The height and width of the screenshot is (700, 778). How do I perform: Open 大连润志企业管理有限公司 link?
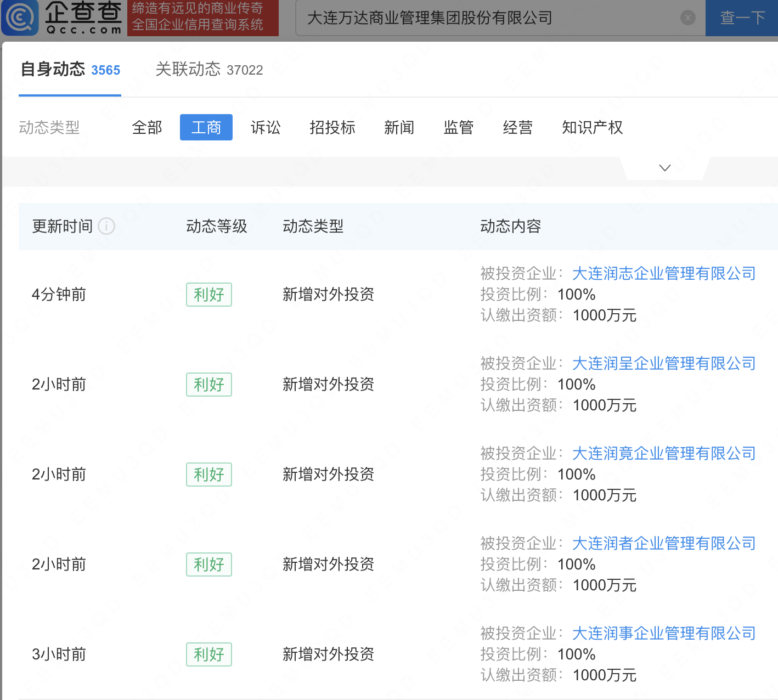point(664,273)
